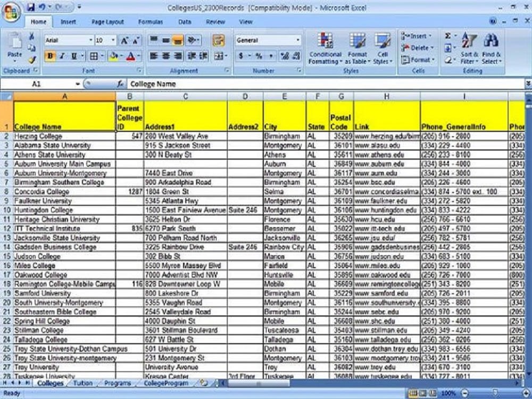The image size is (532, 399).
Task: Switch to the Page Layout tab
Action: (107, 22)
